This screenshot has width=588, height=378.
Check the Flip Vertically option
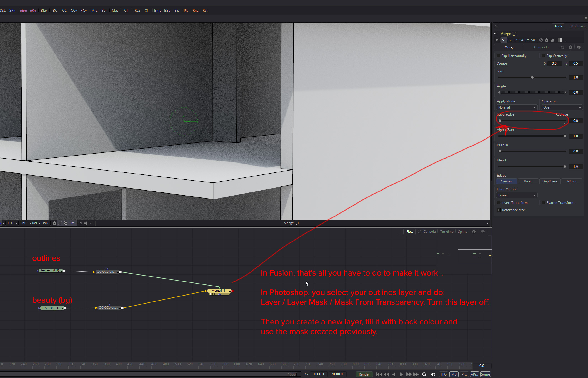543,56
